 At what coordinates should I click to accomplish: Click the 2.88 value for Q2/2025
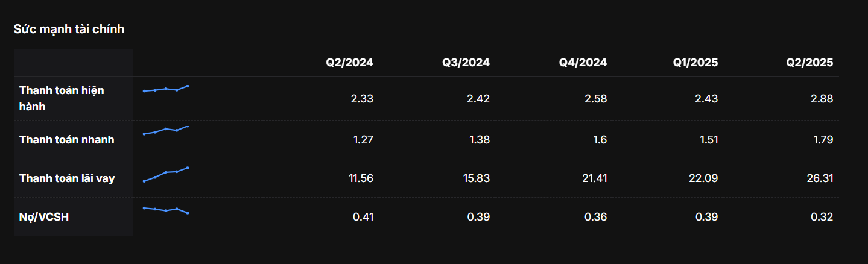click(822, 99)
